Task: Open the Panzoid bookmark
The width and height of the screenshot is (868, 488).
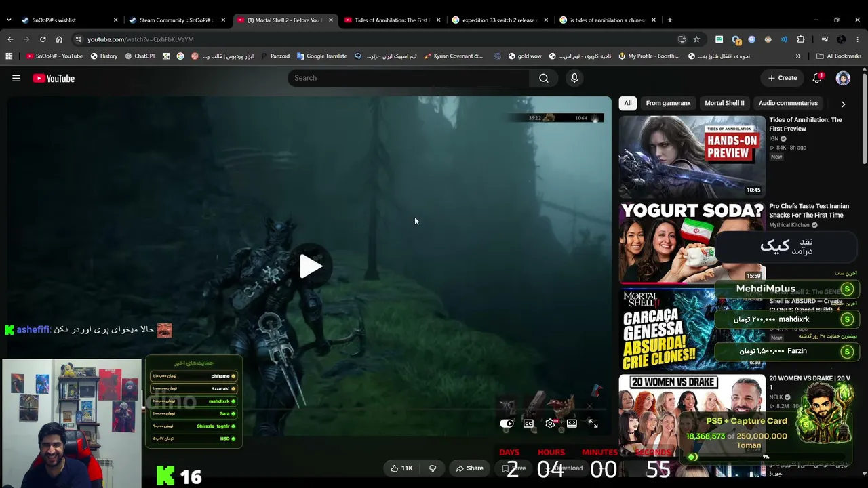Action: [275, 56]
